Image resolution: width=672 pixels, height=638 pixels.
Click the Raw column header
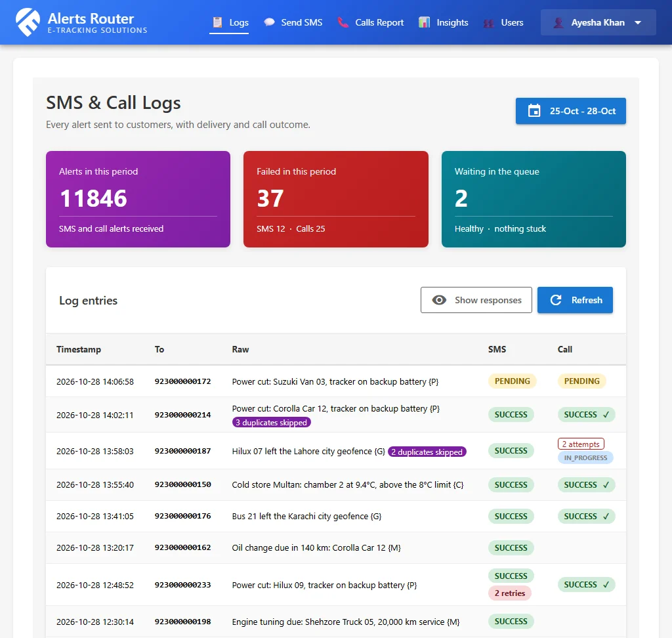240,349
